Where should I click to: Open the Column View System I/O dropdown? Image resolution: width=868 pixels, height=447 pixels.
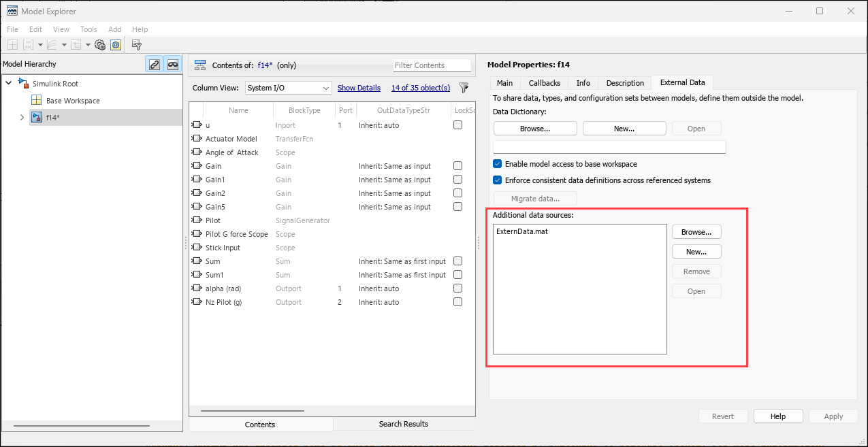pyautogui.click(x=288, y=88)
